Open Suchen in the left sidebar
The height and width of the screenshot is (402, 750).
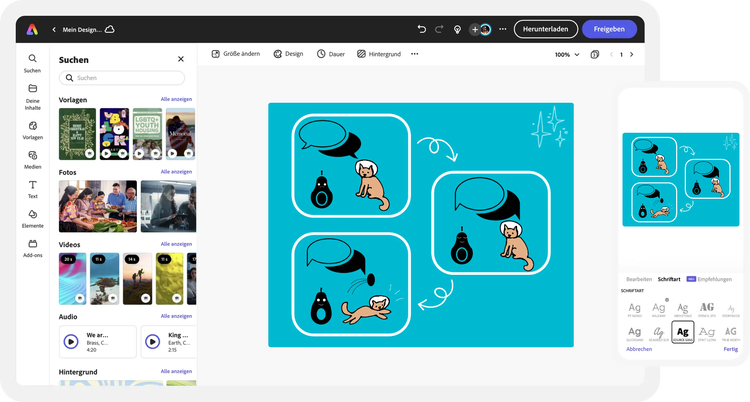click(x=33, y=63)
